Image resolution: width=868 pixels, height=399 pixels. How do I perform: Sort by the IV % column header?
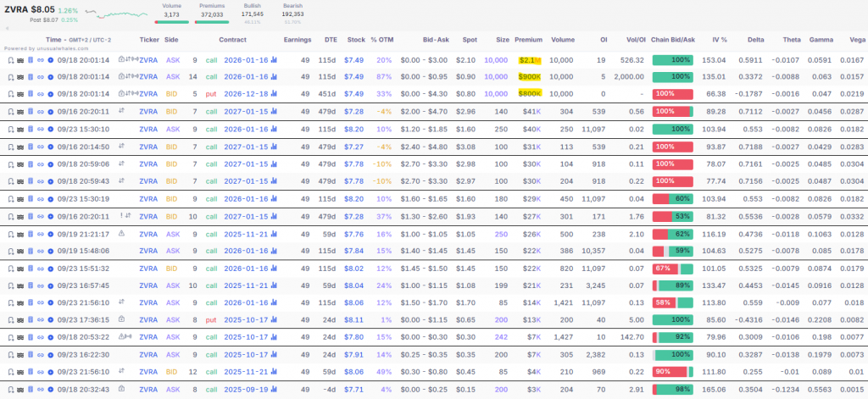(720, 40)
